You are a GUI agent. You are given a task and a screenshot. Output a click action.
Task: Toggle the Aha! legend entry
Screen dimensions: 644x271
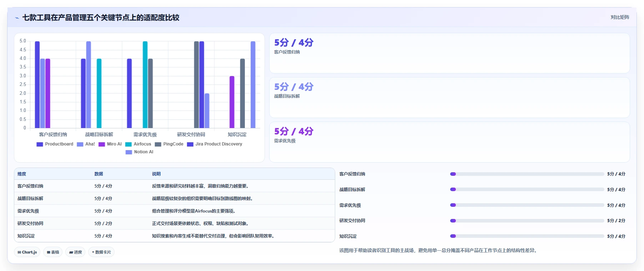[86, 144]
